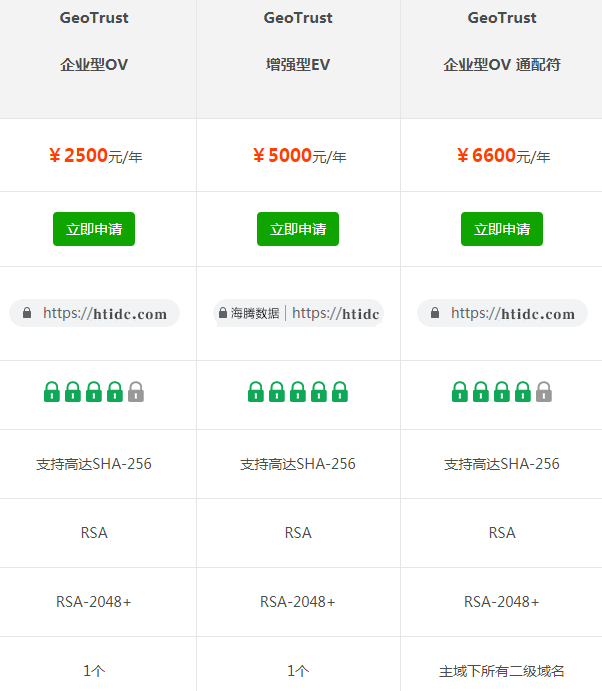Image resolution: width=602 pixels, height=691 pixels.
Task: Select the GeoTrust 增强型EV column header
Action: point(298,42)
